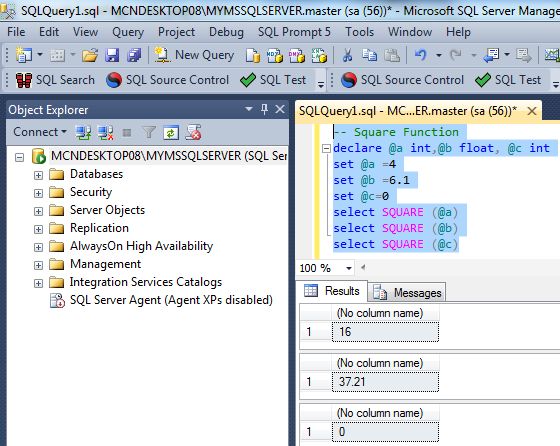
Task: Switch to the Messages tab
Action: 408,293
